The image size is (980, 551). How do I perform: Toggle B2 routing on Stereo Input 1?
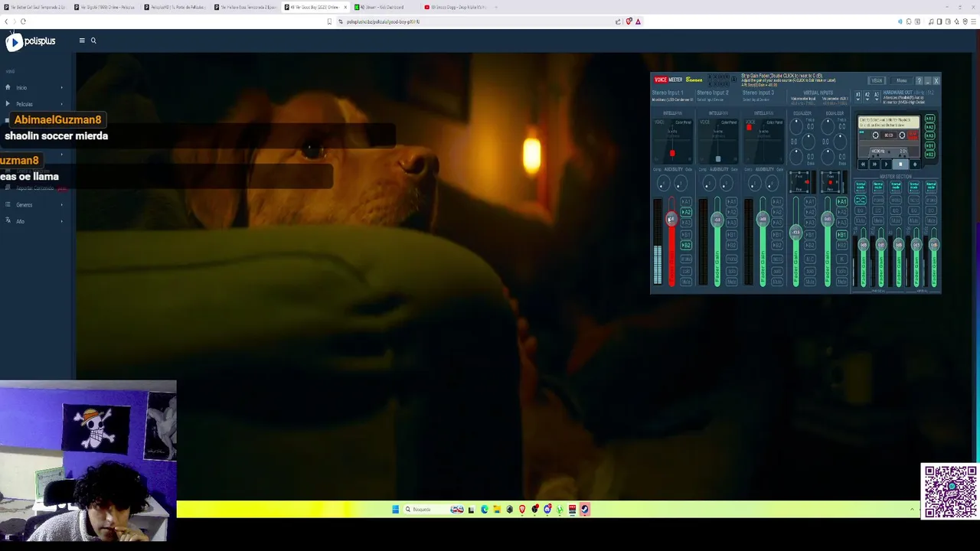pyautogui.click(x=686, y=245)
